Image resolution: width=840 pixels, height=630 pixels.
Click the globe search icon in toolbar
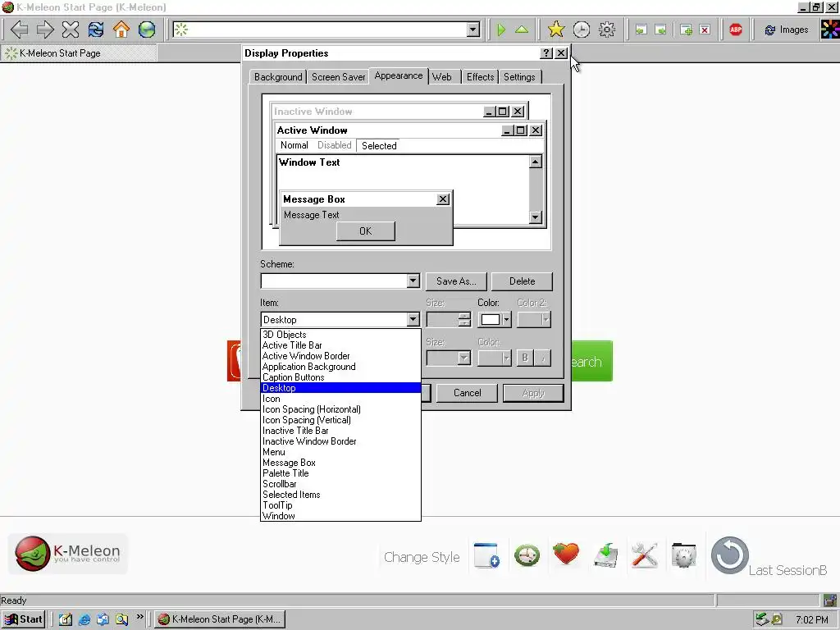tap(147, 30)
